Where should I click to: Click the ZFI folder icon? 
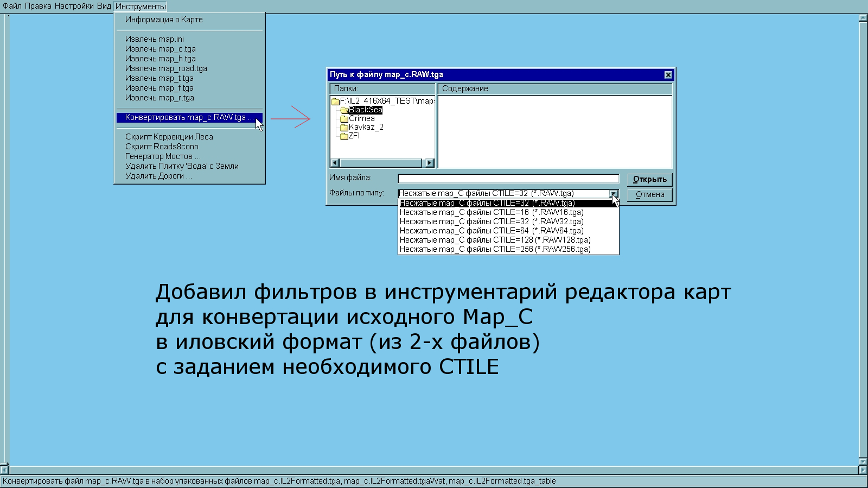(x=344, y=136)
